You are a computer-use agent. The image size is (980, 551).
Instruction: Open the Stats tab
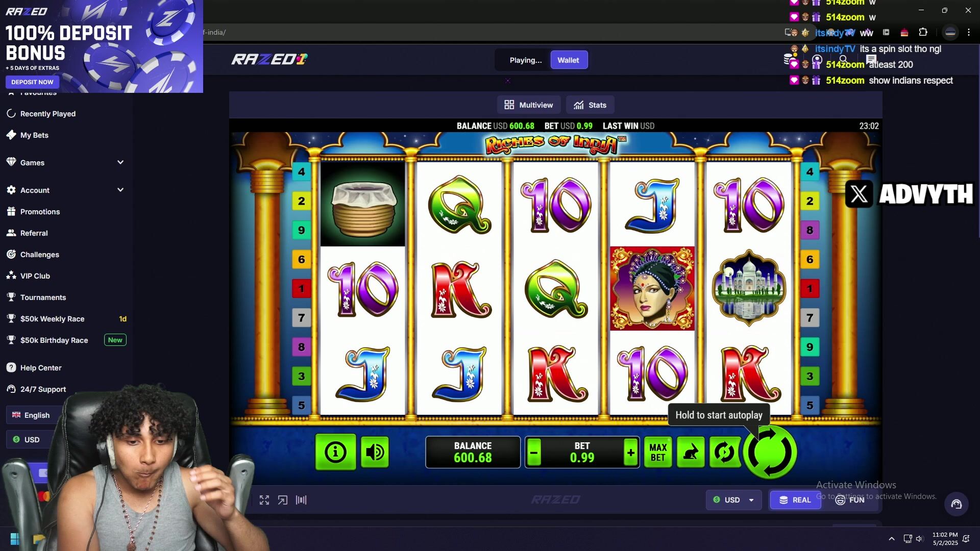[590, 105]
